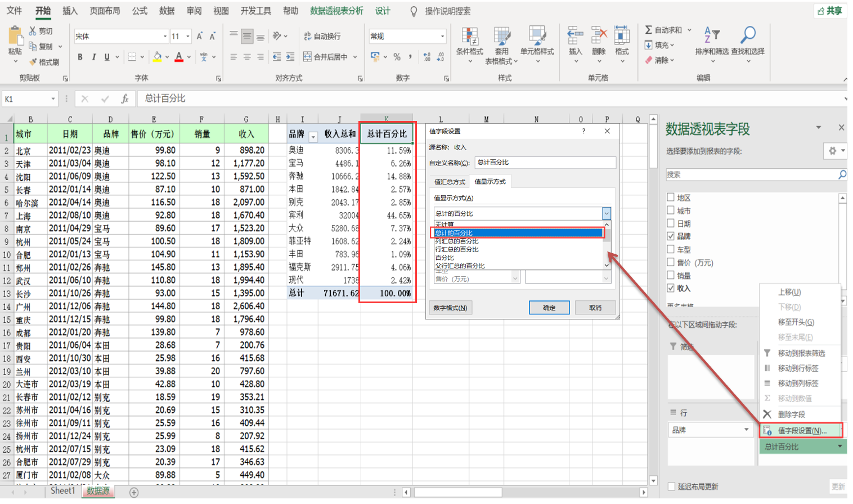Viewport: 853px width, 504px height.
Task: Open the 数据透视表分析 ribbon tab
Action: pyautogui.click(x=336, y=11)
